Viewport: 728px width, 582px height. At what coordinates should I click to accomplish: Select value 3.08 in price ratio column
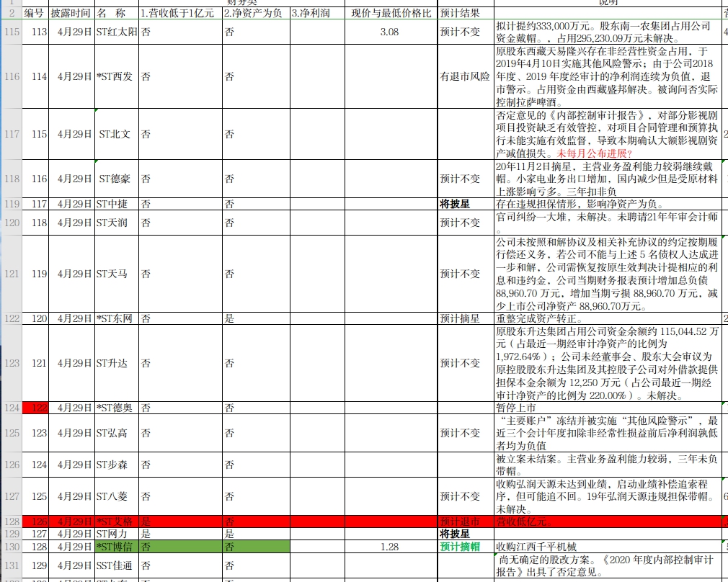click(x=391, y=32)
